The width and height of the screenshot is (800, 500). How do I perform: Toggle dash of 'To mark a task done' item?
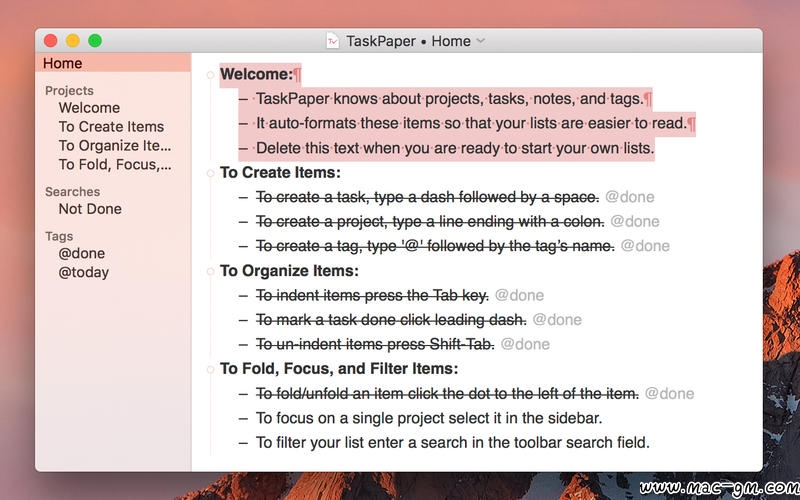tap(243, 320)
